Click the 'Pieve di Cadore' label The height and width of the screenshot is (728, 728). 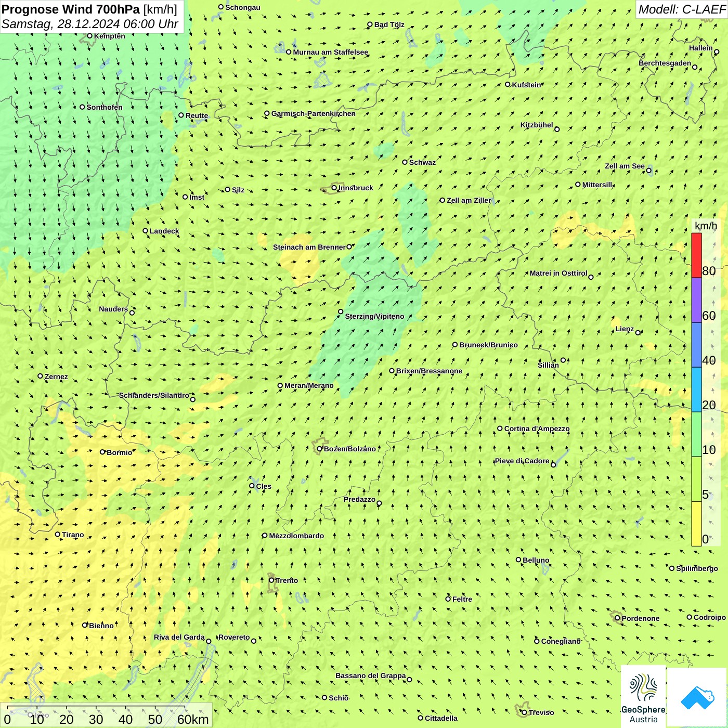[x=522, y=461]
